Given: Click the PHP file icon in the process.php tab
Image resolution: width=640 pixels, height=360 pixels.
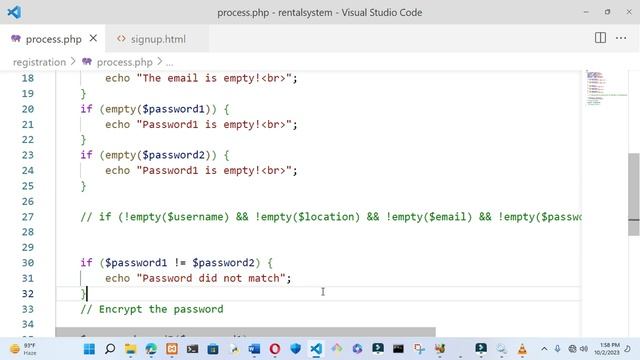Looking at the screenshot, I should click(16, 39).
